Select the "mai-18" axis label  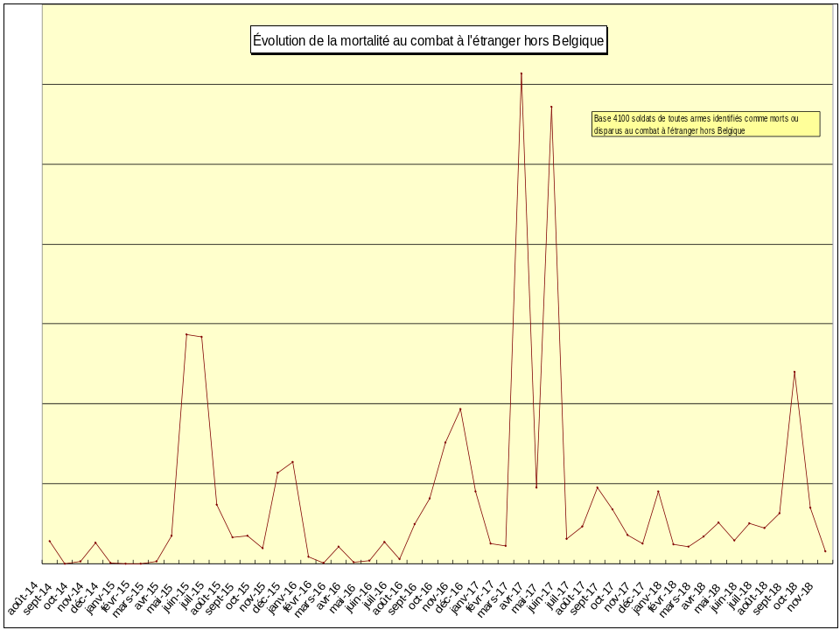707,595
